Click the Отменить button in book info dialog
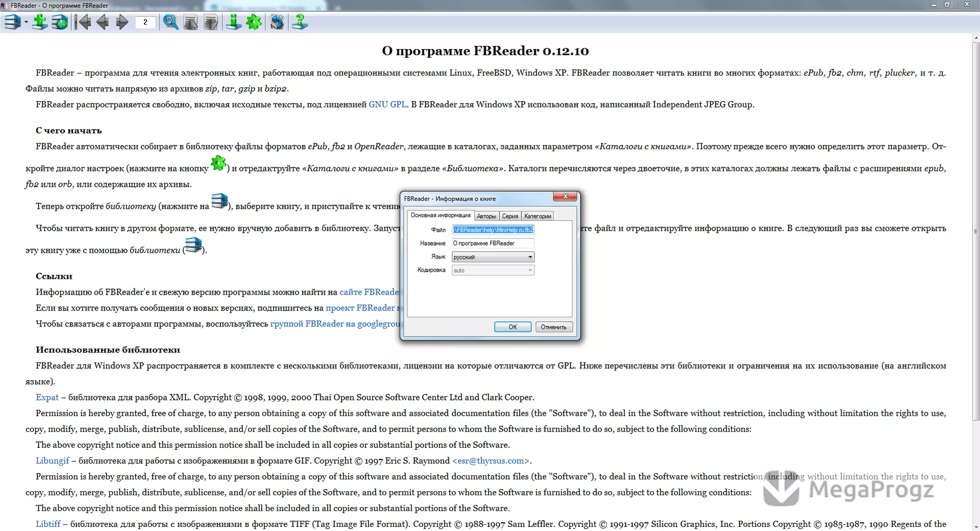Viewport: 980px width, 531px height. (554, 327)
